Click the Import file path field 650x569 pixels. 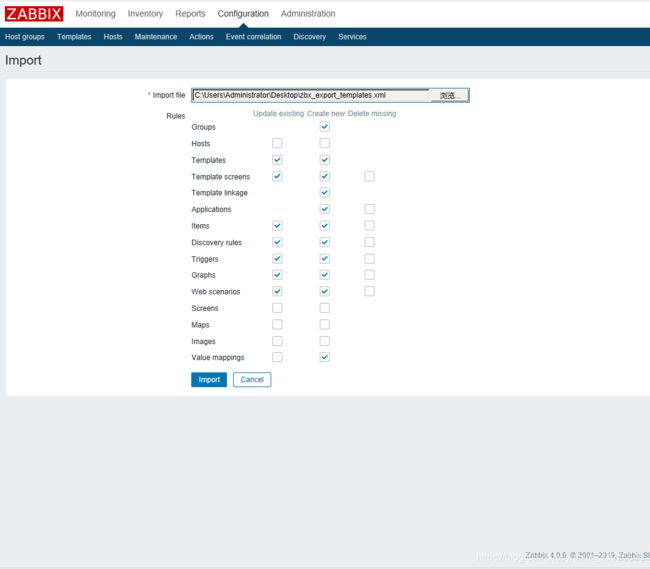310,95
